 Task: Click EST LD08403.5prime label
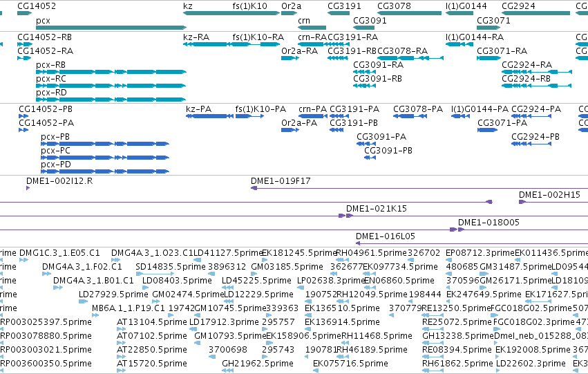click(177, 281)
